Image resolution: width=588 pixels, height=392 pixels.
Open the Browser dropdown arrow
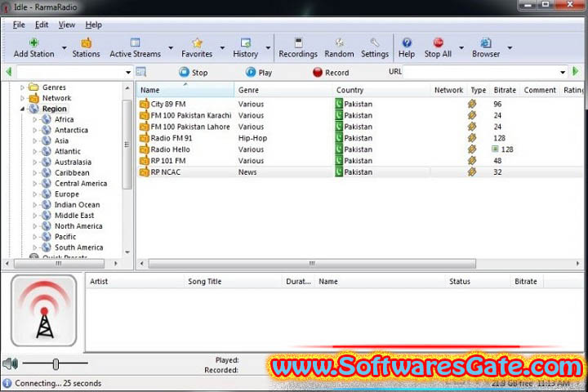510,47
